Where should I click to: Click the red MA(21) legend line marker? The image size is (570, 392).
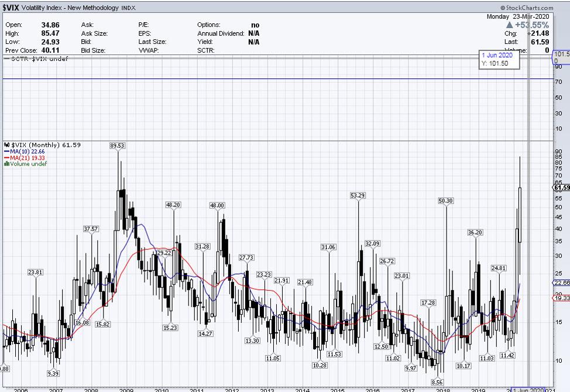coord(6,157)
